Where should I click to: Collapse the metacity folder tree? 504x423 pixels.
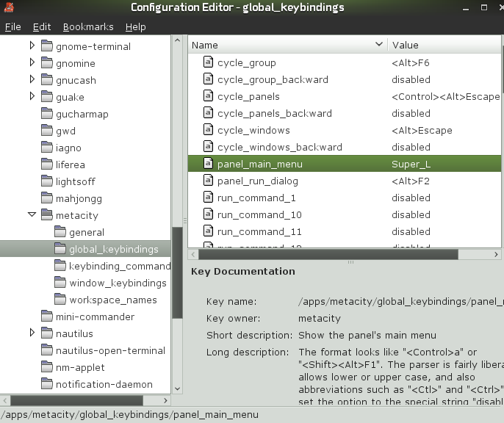32,215
